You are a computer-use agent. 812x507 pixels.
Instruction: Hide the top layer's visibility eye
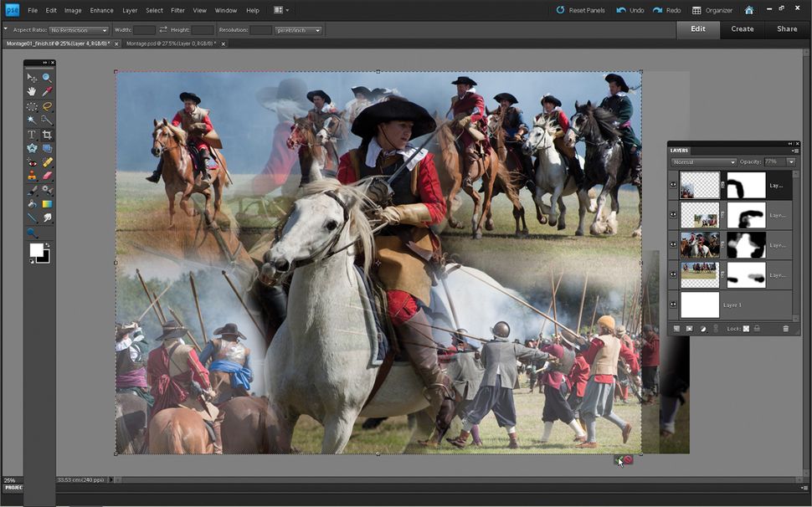(x=673, y=186)
